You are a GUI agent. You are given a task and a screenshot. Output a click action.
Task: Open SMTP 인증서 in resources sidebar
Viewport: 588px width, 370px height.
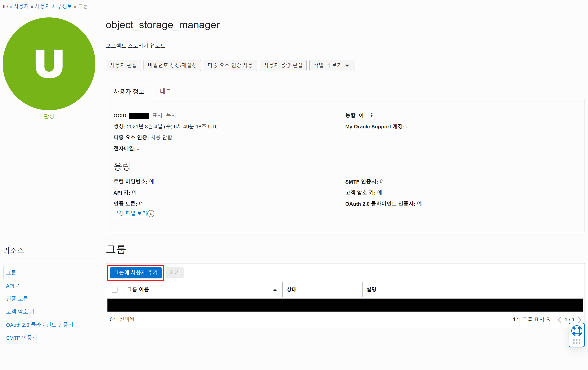(x=21, y=338)
